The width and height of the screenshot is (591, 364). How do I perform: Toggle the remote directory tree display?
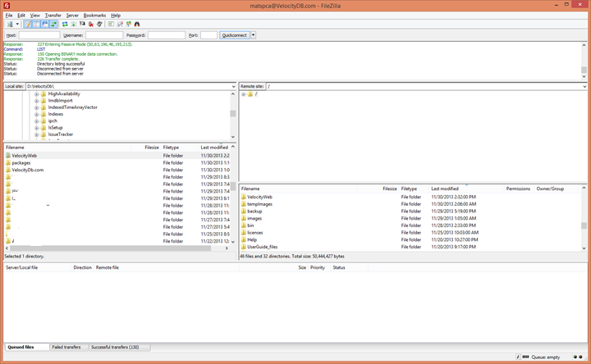pos(45,24)
